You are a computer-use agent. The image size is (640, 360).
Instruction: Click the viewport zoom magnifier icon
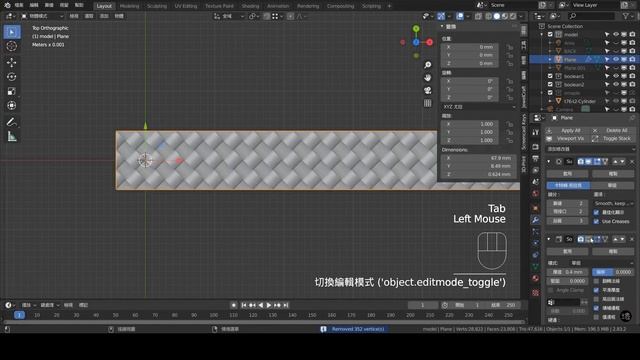coord(427,65)
